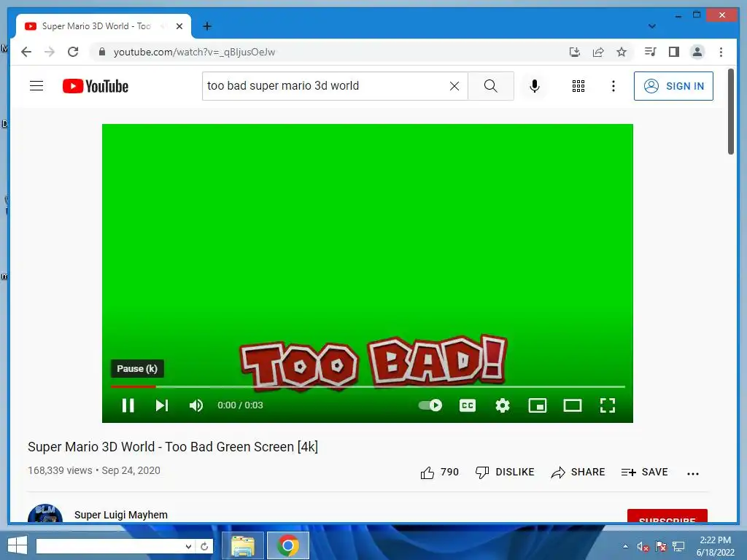Share this page from address bar
Screen dimensions: 747x560
598,52
